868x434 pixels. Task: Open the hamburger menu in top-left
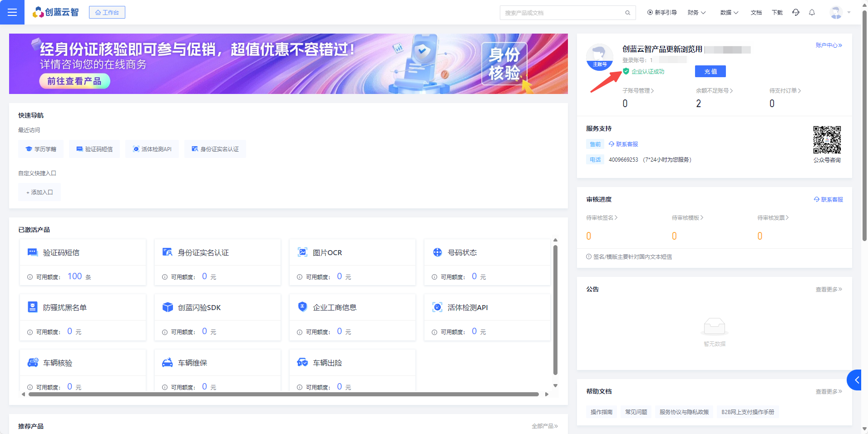[12, 12]
